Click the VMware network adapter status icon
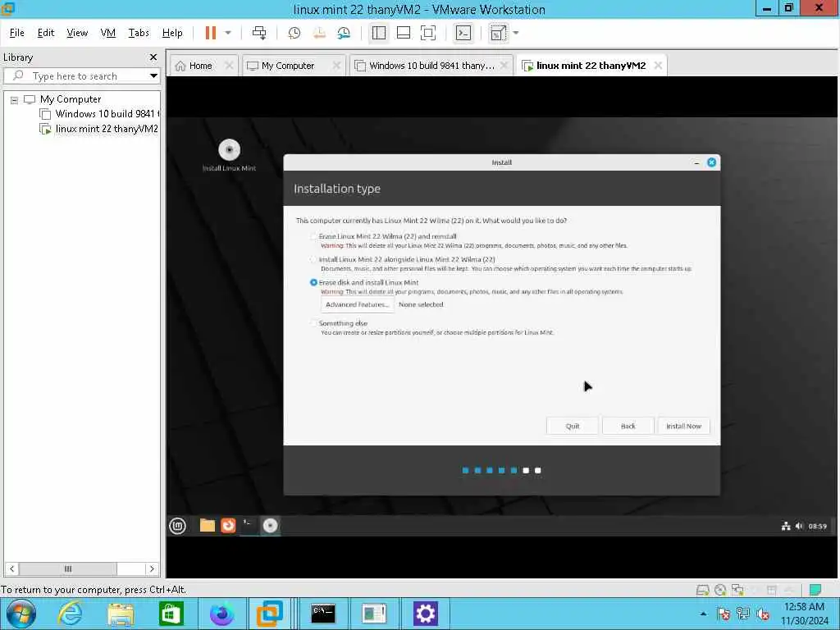Image resolution: width=840 pixels, height=630 pixels. click(x=737, y=591)
